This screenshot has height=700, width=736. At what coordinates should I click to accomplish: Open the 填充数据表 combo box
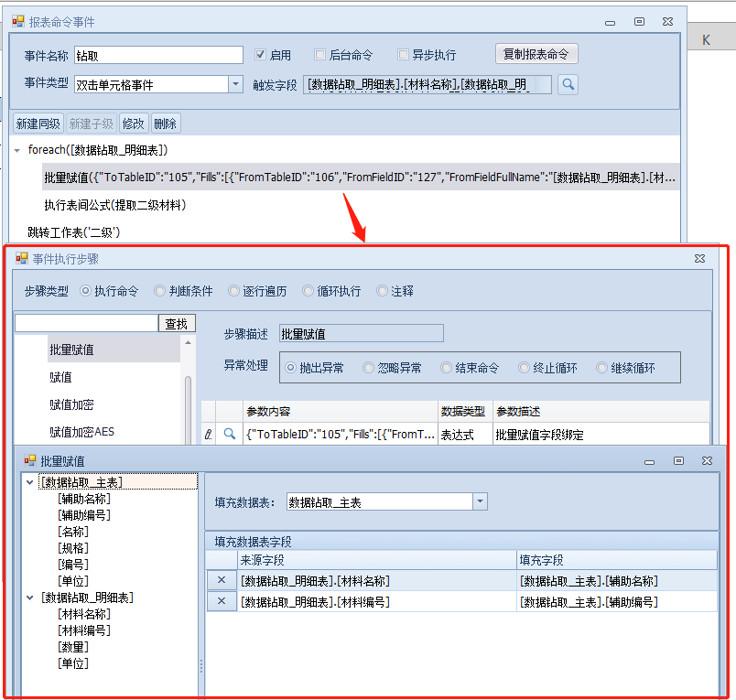[x=481, y=501]
